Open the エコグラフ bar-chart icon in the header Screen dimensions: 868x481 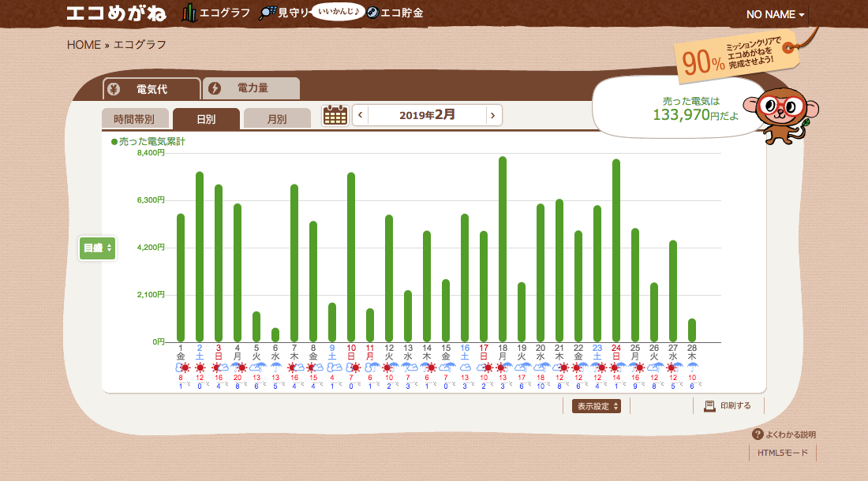point(189,13)
